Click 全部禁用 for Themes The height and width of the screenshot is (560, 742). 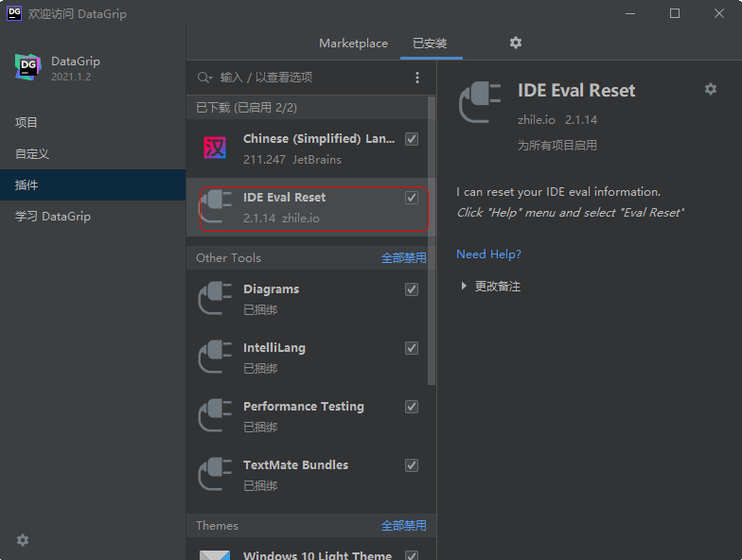tap(403, 526)
